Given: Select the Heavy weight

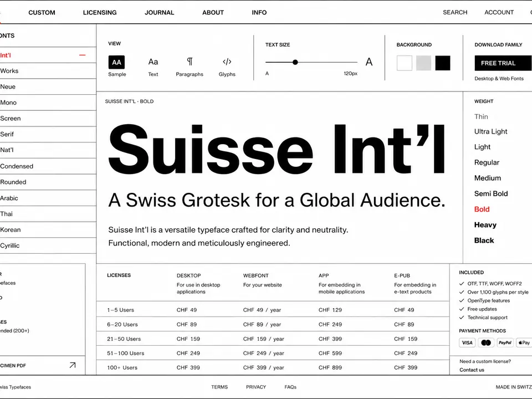Looking at the screenshot, I should click(485, 225).
